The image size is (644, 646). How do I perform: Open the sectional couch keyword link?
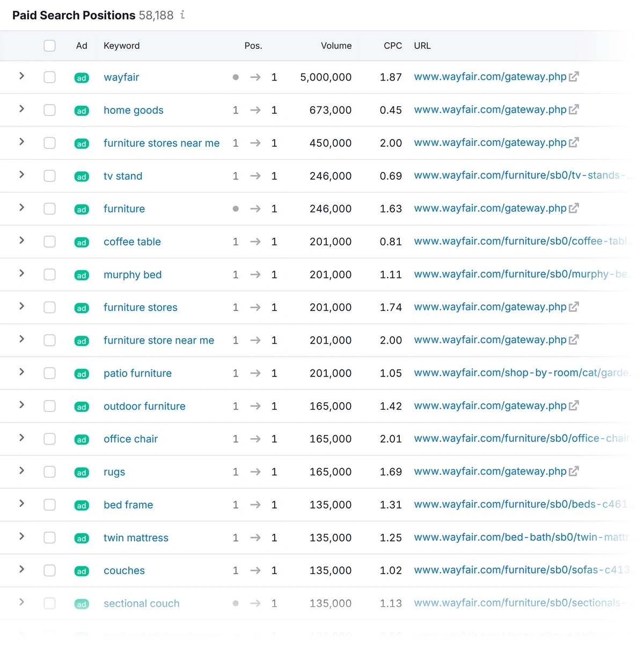coord(142,603)
